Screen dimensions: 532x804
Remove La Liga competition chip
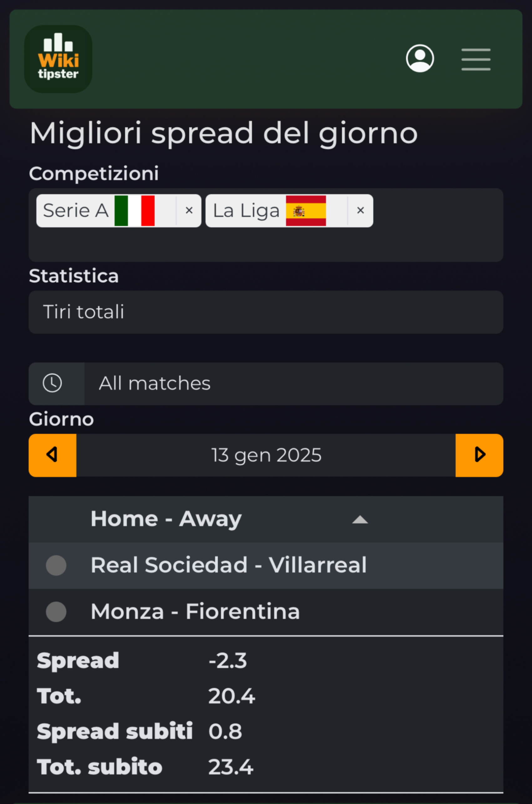[360, 211]
